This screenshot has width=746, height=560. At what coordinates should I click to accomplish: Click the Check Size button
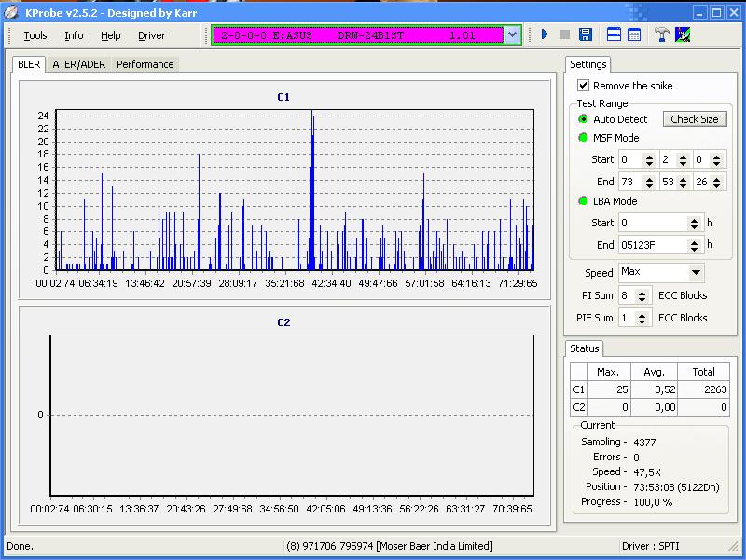click(695, 119)
